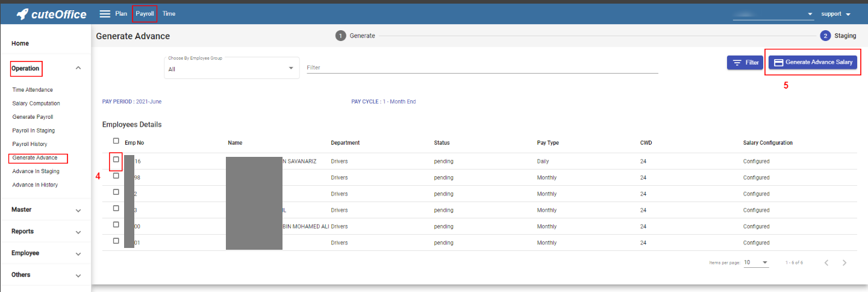Click the Generate Advance Salary button
868x292 pixels.
click(x=813, y=62)
